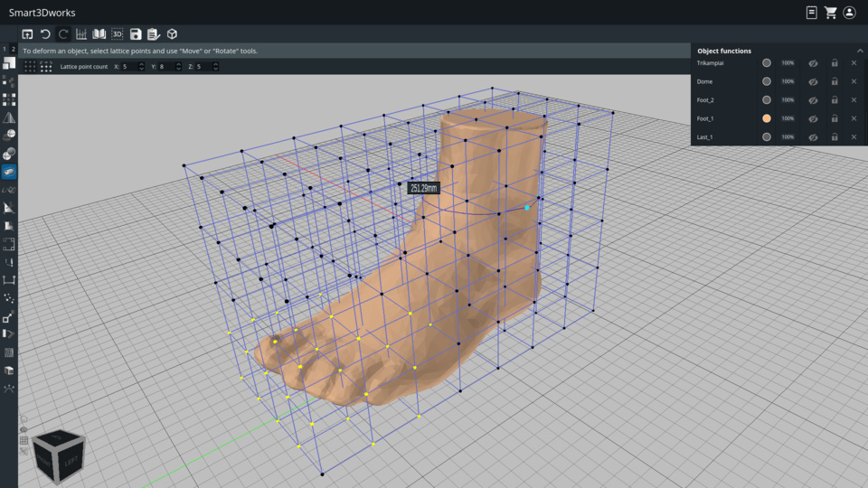Remove the Trikampiai object with its X button
The height and width of the screenshot is (488, 868).
tap(854, 63)
